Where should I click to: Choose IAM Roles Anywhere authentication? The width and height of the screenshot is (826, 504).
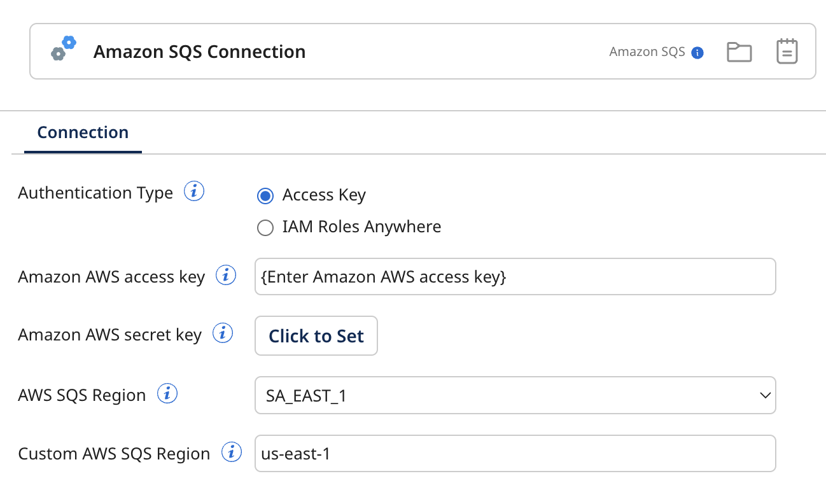(265, 227)
